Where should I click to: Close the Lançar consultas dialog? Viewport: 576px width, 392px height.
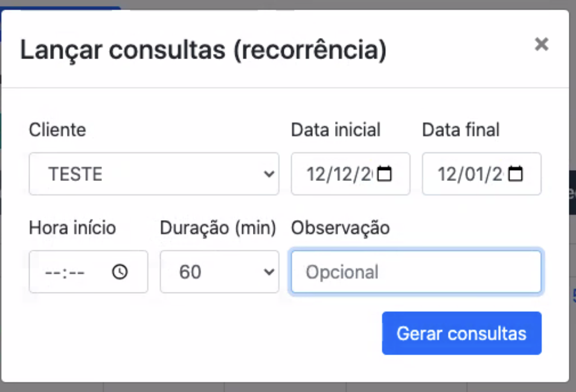point(542,44)
